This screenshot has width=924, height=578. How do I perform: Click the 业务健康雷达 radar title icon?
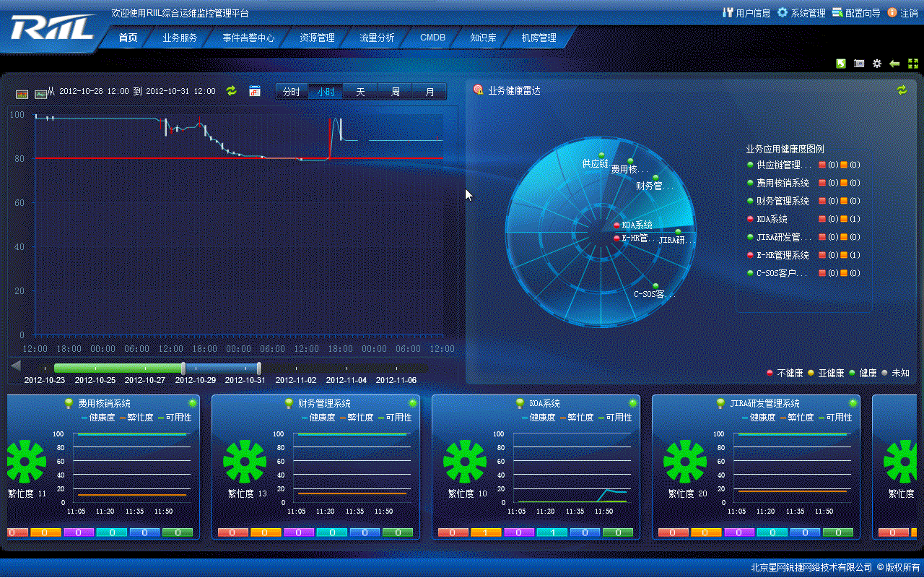pos(478,90)
